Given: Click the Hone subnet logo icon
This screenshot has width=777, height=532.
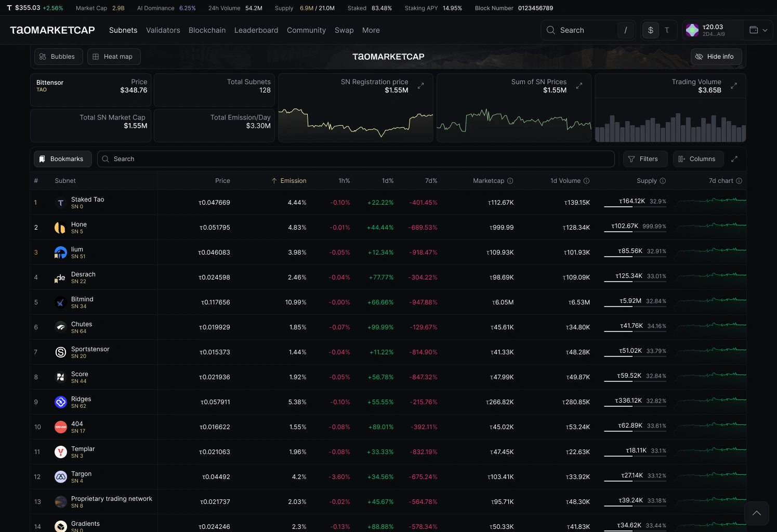Looking at the screenshot, I should (60, 228).
